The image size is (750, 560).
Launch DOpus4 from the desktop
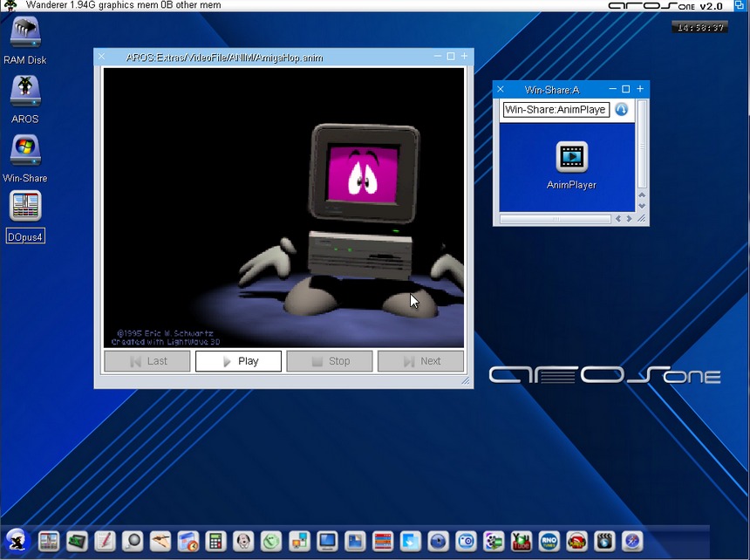point(25,208)
